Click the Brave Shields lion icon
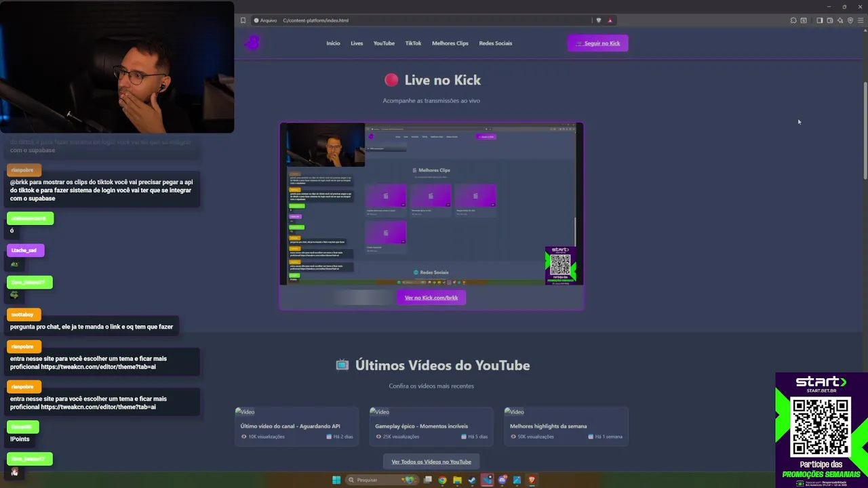868x488 pixels. 598,20
